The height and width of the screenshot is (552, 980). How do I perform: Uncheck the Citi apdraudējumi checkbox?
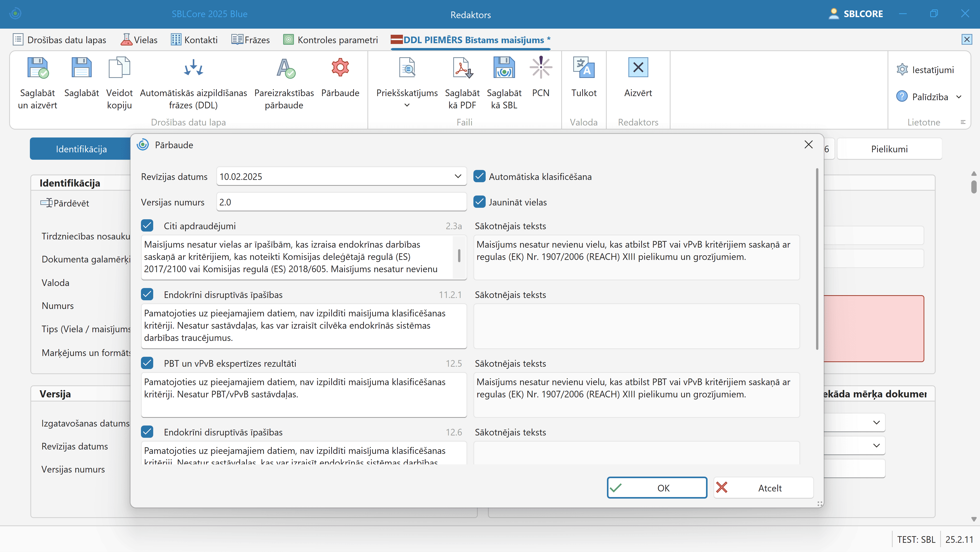(x=147, y=226)
